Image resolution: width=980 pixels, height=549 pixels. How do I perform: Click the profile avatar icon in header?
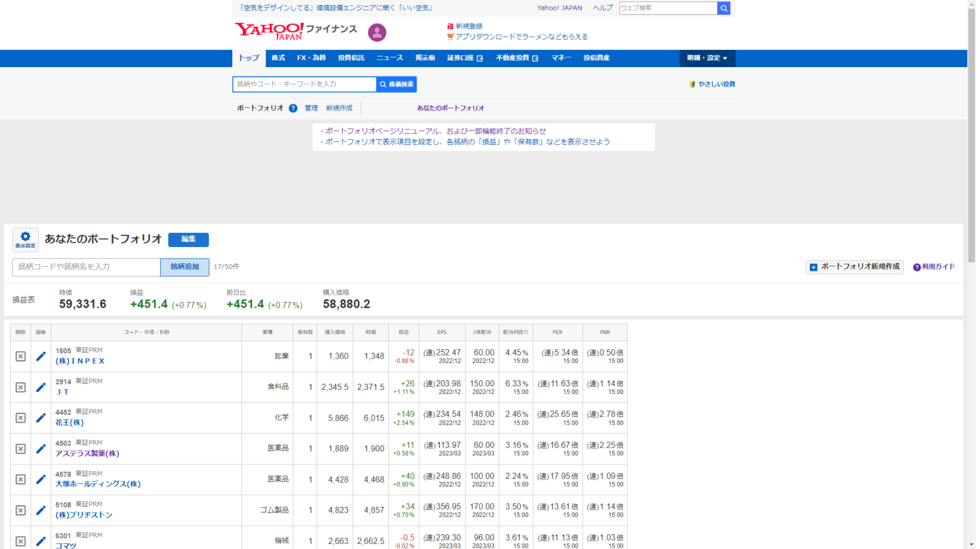coord(376,32)
